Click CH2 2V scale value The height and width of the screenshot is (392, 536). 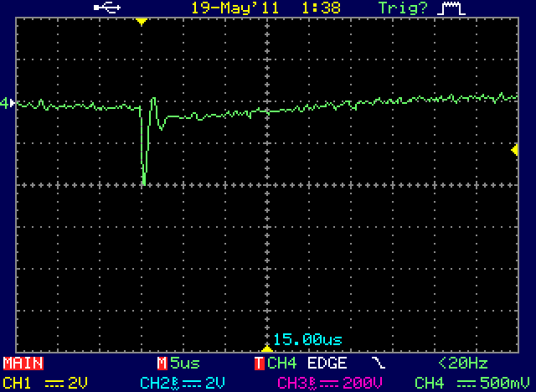215,383
